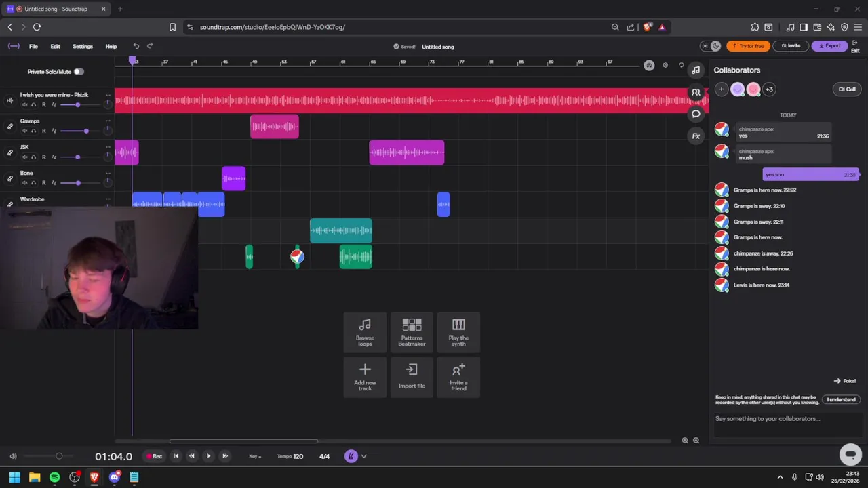Click Play the synth
Viewport: 868px width, 488px height.
pos(458,332)
